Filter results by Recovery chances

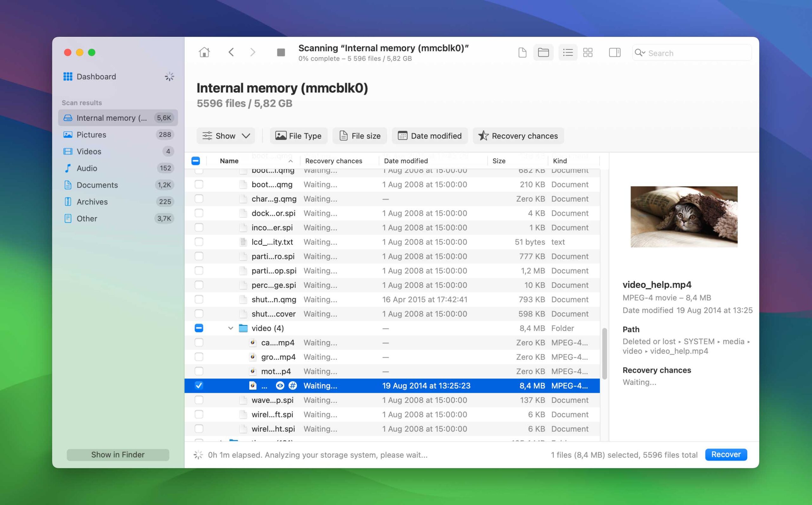coord(518,136)
